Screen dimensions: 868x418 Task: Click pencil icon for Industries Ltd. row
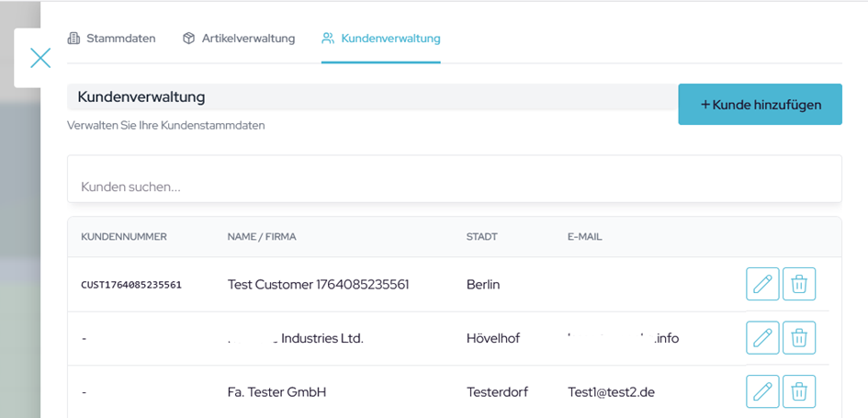click(x=762, y=338)
